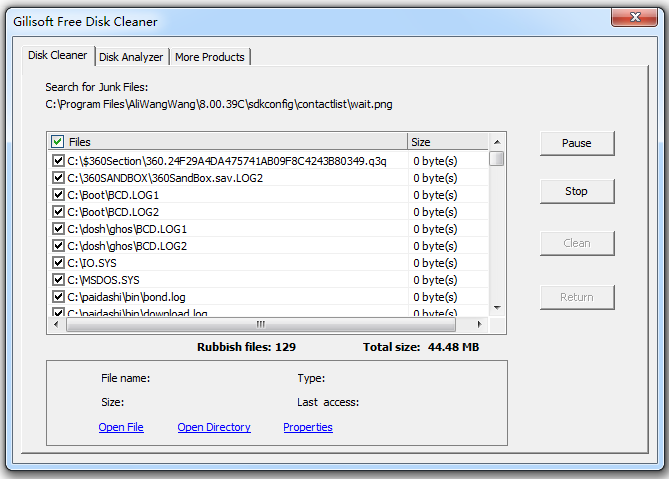Uncheck the paidashi bond.log checkbox

(x=58, y=296)
